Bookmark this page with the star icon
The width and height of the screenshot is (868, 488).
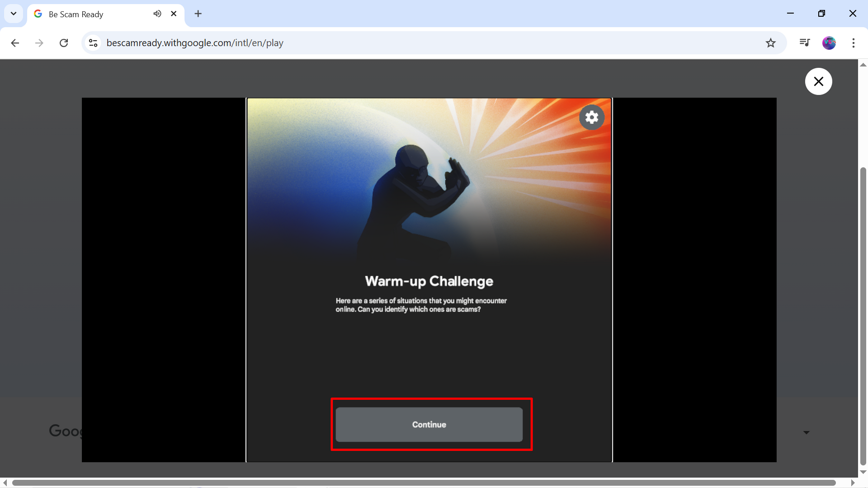coord(770,43)
